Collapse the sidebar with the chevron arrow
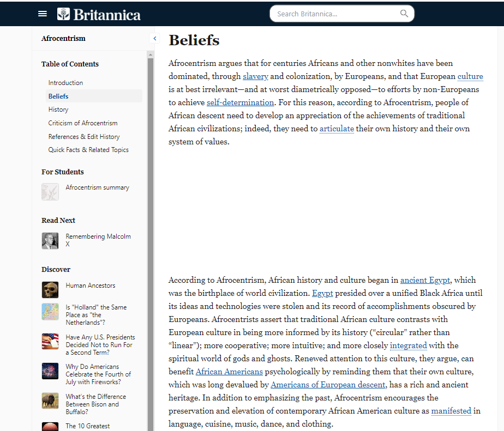The image size is (504, 431). click(x=154, y=39)
